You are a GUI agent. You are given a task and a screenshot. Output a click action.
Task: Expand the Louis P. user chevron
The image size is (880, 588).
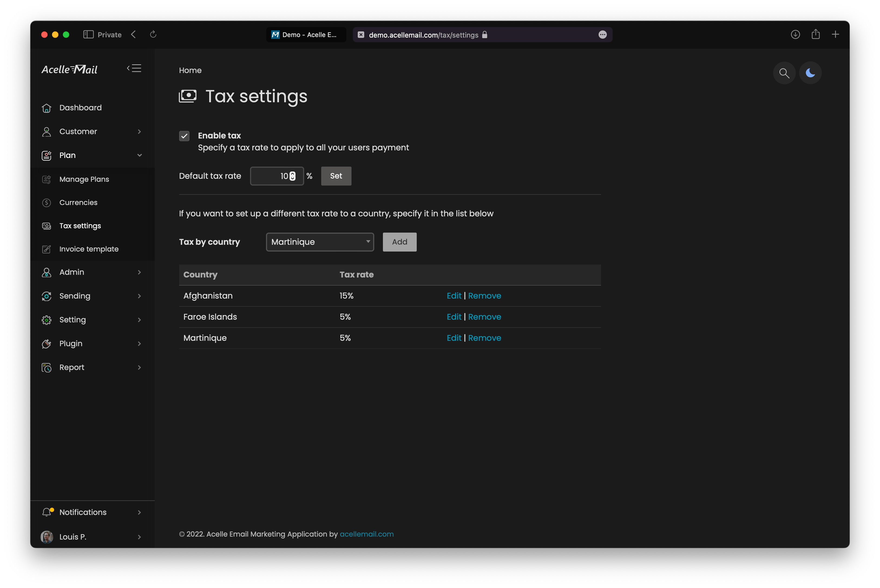pos(140,537)
